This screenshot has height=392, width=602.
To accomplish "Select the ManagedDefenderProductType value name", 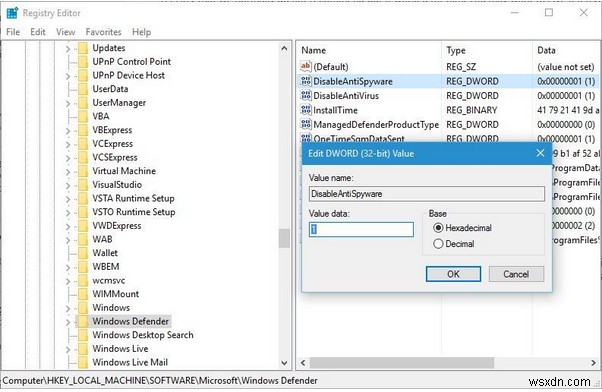I will pyautogui.click(x=376, y=125).
